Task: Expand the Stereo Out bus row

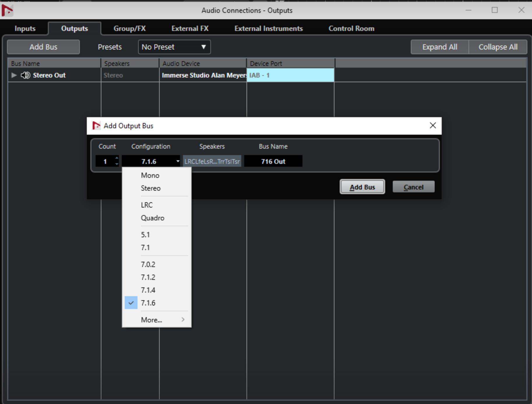Action: coord(14,75)
